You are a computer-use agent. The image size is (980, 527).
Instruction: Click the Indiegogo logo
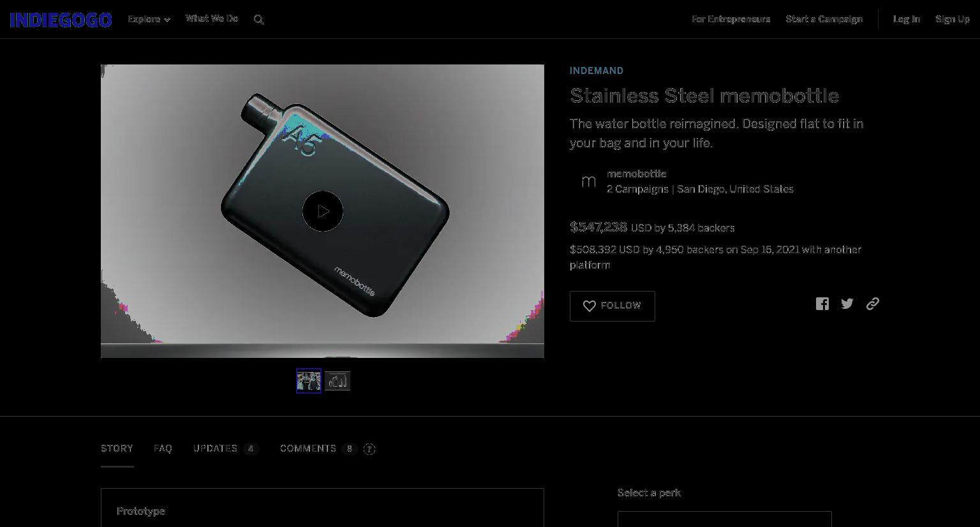pos(61,20)
